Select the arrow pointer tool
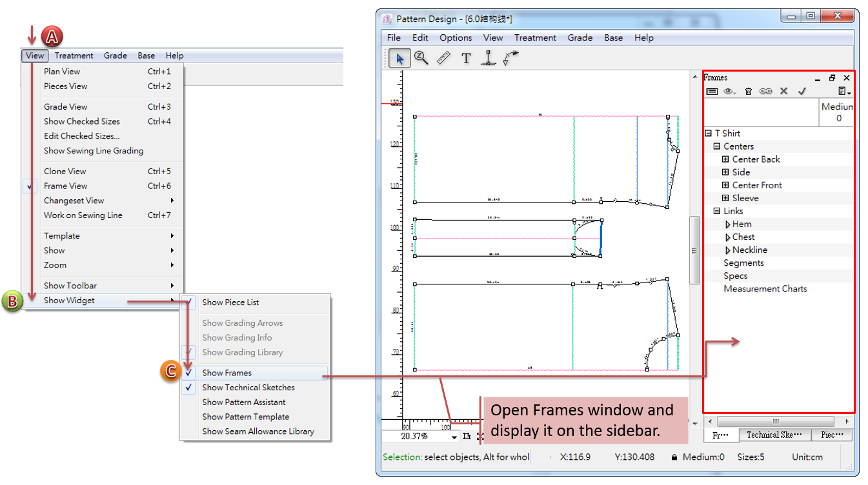This screenshot has width=868, height=485. point(399,59)
